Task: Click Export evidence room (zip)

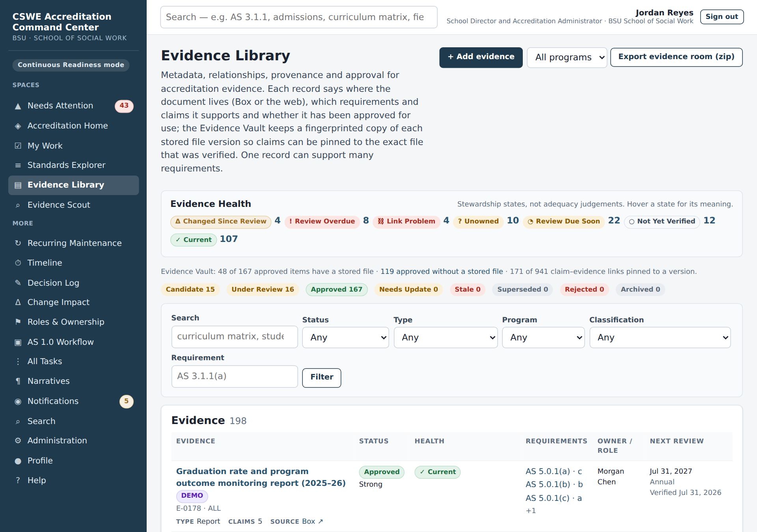Action: coord(676,57)
